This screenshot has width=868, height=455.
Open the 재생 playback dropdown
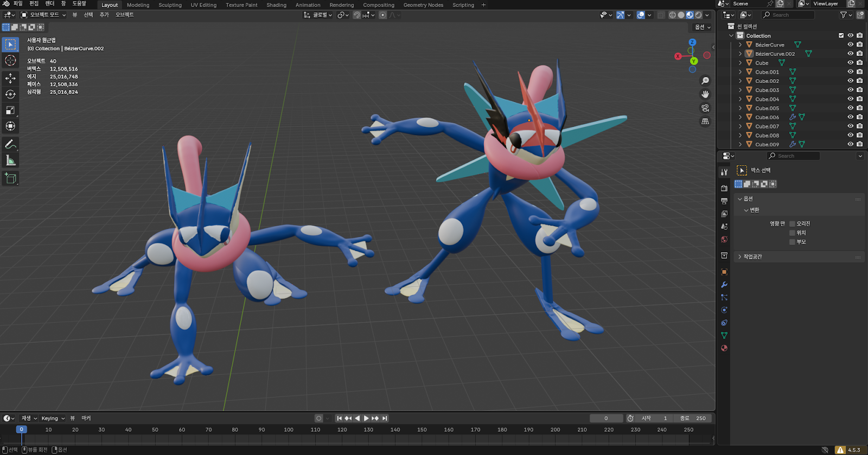(x=29, y=418)
